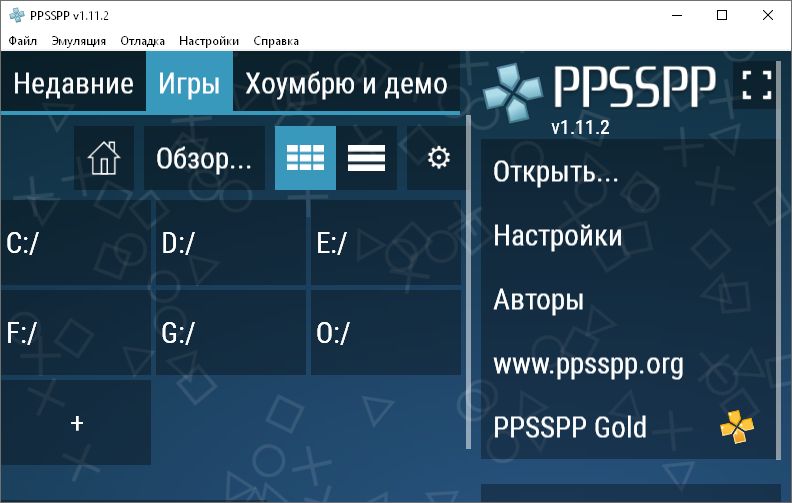Click the v1.11.2 version text
Viewport: 792px width, 503px height.
(x=580, y=127)
